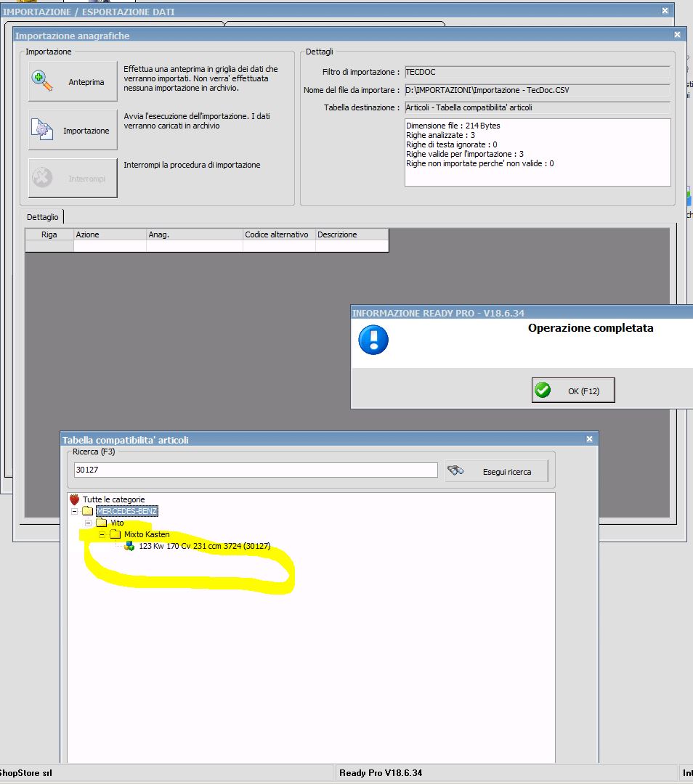
Task: Start import with the Importazione button
Action: tap(73, 130)
